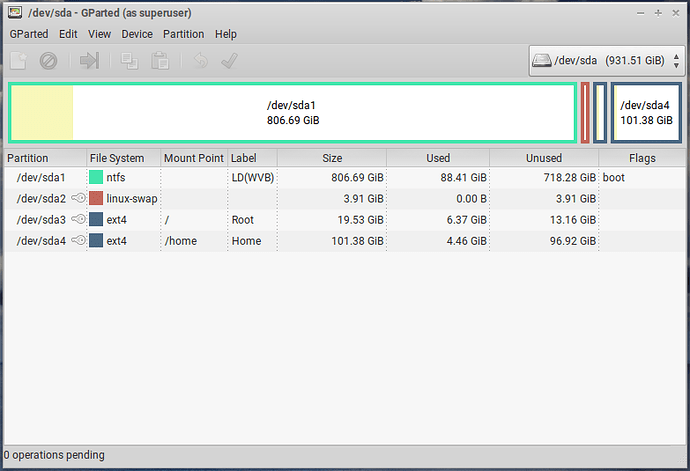Screen dimensions: 690x471
Task: Click the Flags column header
Action: click(x=642, y=158)
